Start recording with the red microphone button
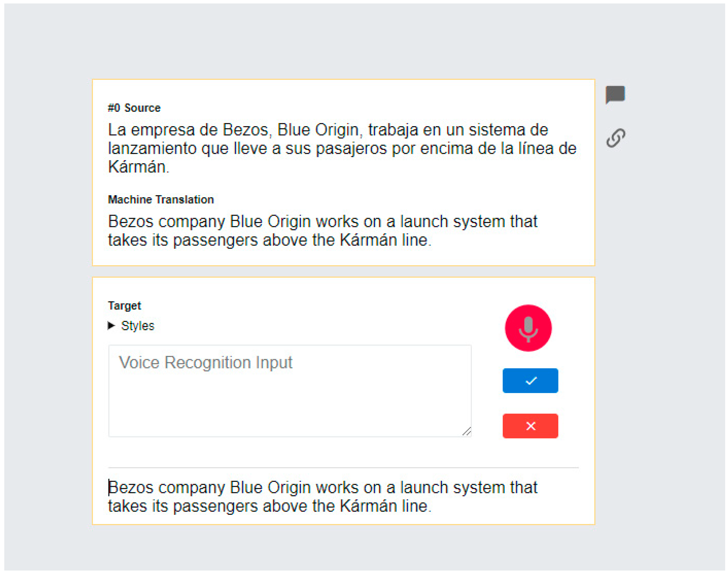This screenshot has width=728, height=574. click(528, 328)
